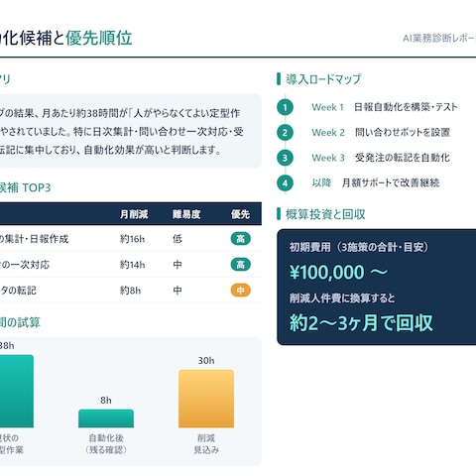Click the 約16h table cell

(x=132, y=239)
